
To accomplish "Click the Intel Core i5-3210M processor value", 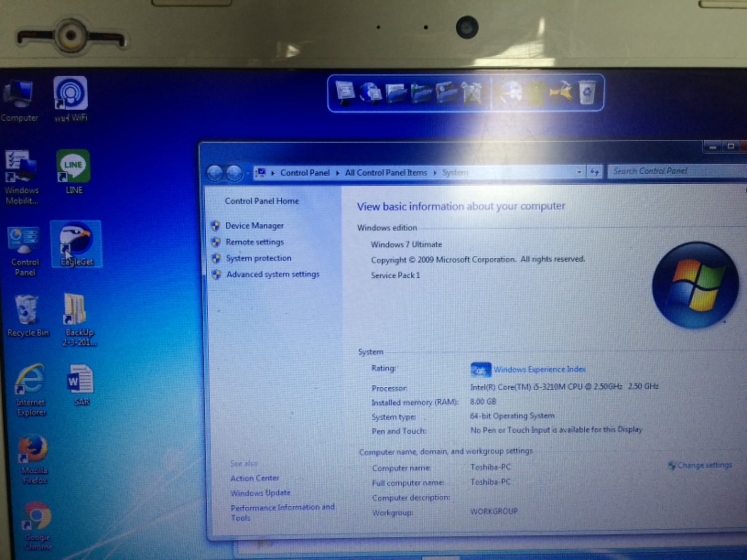I will click(564, 386).
